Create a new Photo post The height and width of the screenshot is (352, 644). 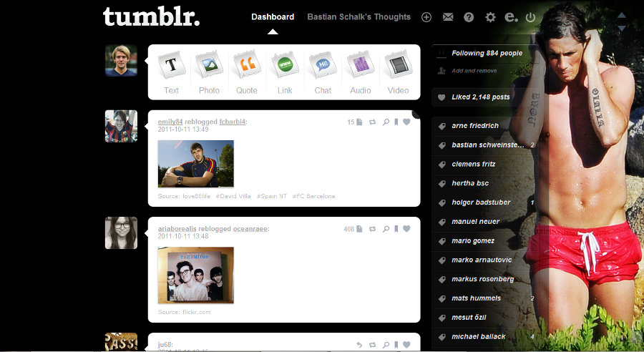click(209, 73)
